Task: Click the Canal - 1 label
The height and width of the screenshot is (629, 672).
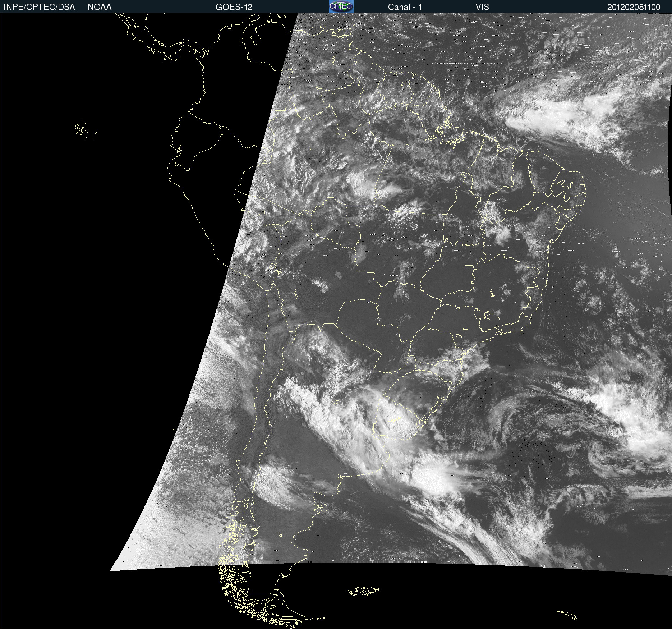Action: pyautogui.click(x=405, y=7)
